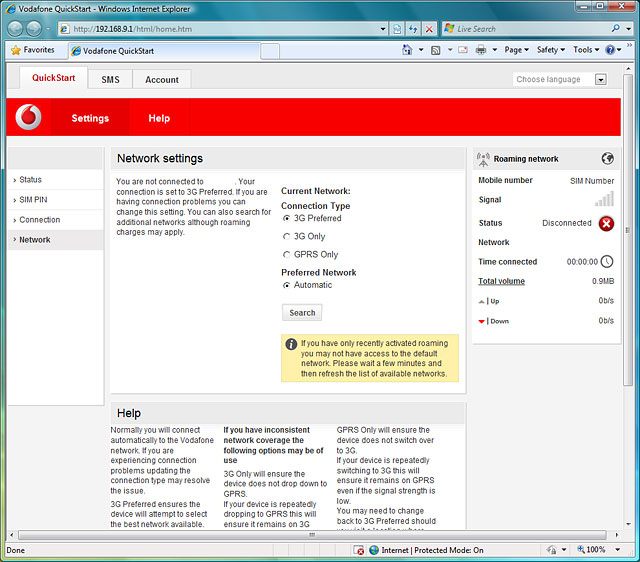Select the GPRS Only radio button
The height and width of the screenshot is (562, 640).
[287, 255]
